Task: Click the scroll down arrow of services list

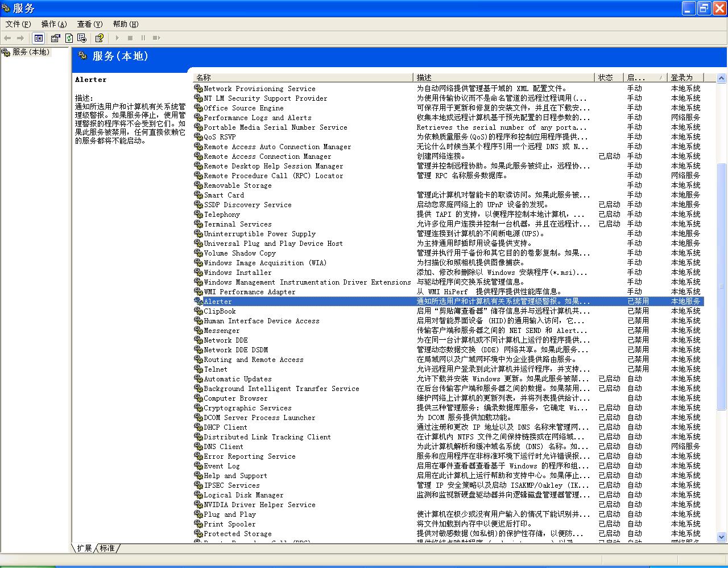Action: 721,536
